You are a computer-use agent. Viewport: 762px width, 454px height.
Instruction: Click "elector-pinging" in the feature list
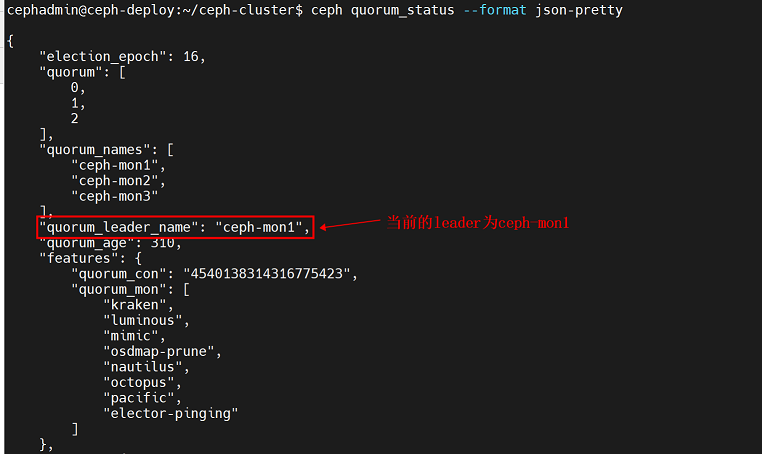coord(172,413)
